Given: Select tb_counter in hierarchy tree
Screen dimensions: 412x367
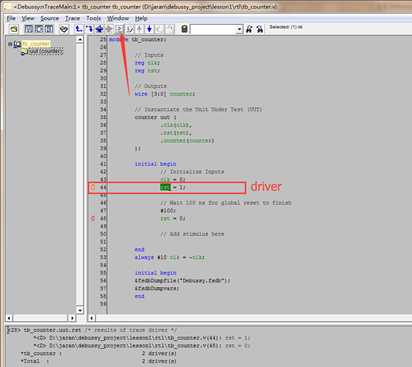Looking at the screenshot, I should point(36,44).
